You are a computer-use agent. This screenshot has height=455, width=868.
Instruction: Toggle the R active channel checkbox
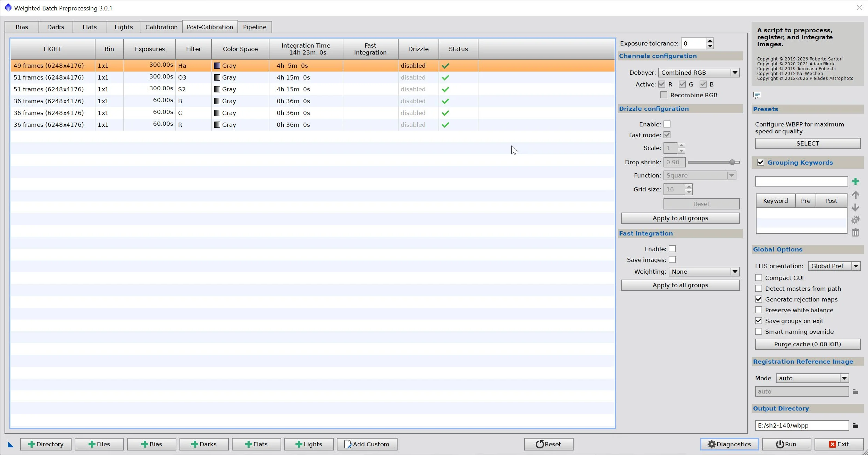662,84
